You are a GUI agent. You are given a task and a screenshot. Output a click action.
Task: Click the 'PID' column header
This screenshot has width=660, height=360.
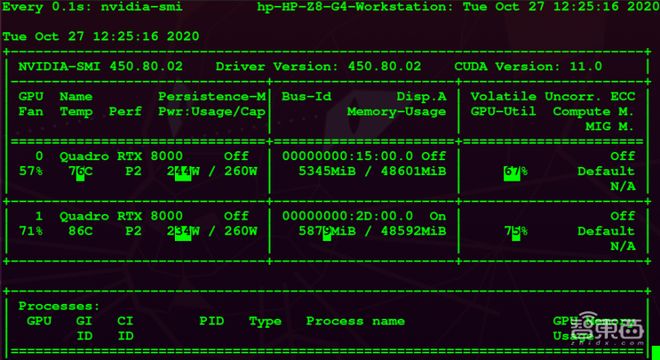212,321
